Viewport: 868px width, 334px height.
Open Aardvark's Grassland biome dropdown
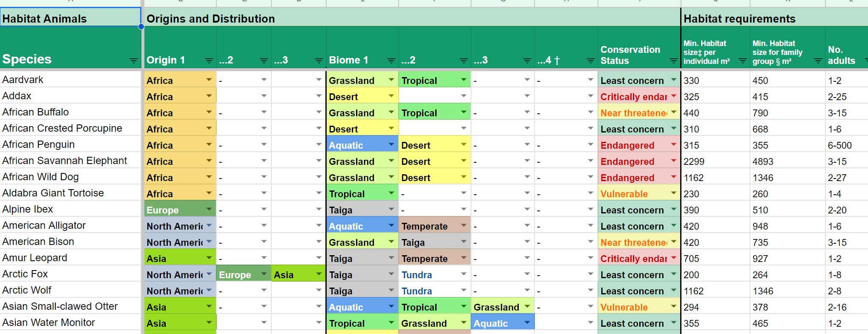click(391, 80)
